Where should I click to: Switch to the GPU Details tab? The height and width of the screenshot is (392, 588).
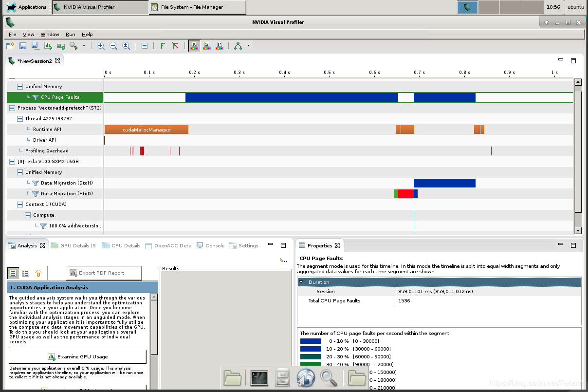coord(73,246)
